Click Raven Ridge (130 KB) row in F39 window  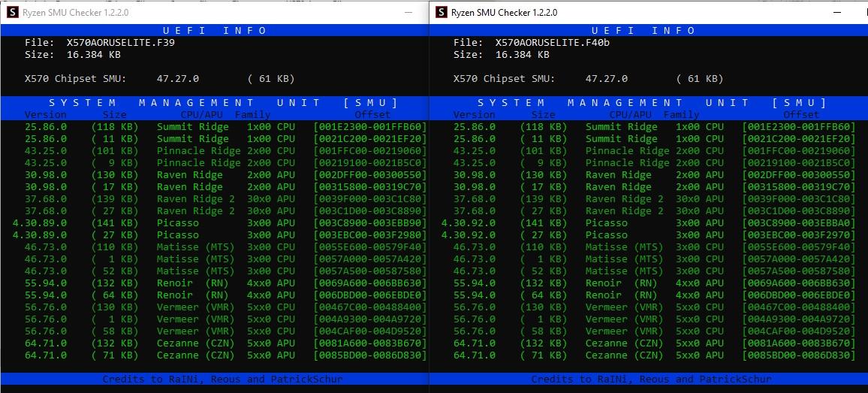point(226,174)
